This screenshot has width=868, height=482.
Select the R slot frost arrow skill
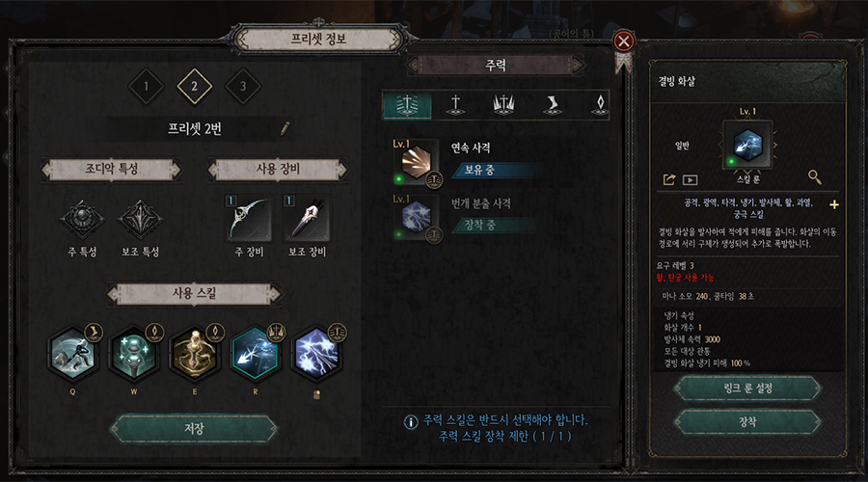[256, 354]
